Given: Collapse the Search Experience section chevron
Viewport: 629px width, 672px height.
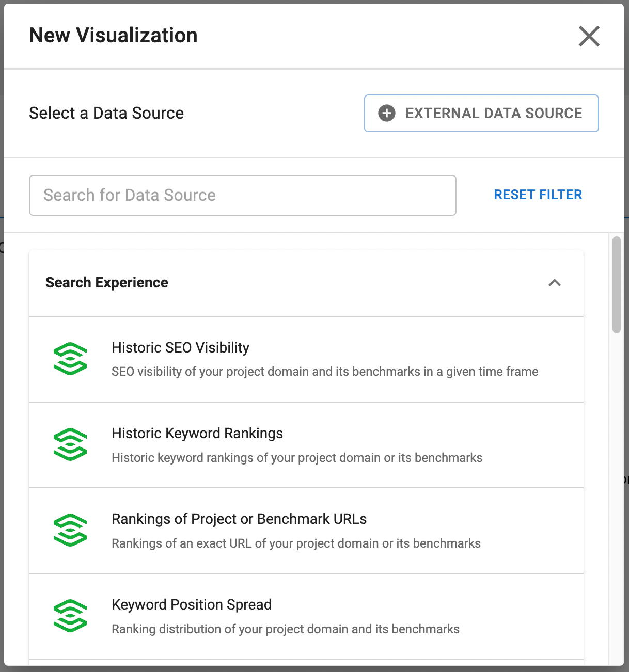Looking at the screenshot, I should 555,283.
